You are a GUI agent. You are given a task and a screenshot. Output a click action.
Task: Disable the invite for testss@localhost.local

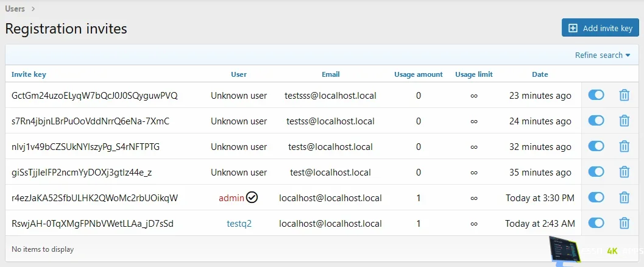tap(596, 121)
